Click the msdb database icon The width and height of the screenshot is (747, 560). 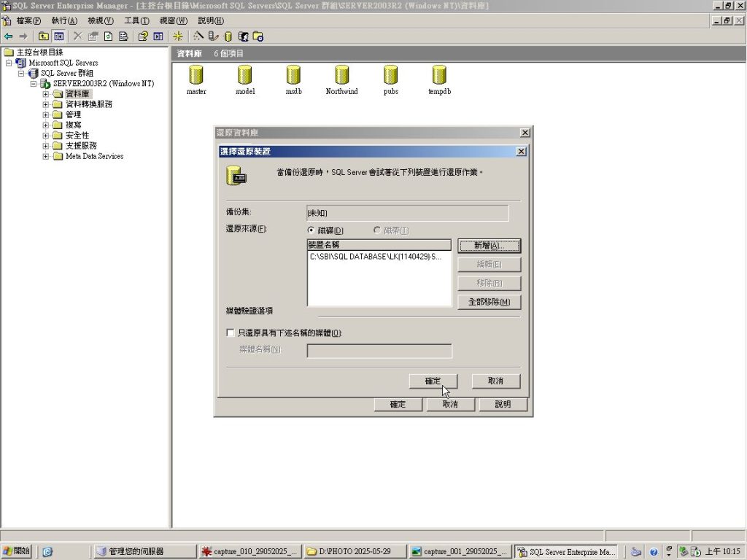pyautogui.click(x=293, y=75)
